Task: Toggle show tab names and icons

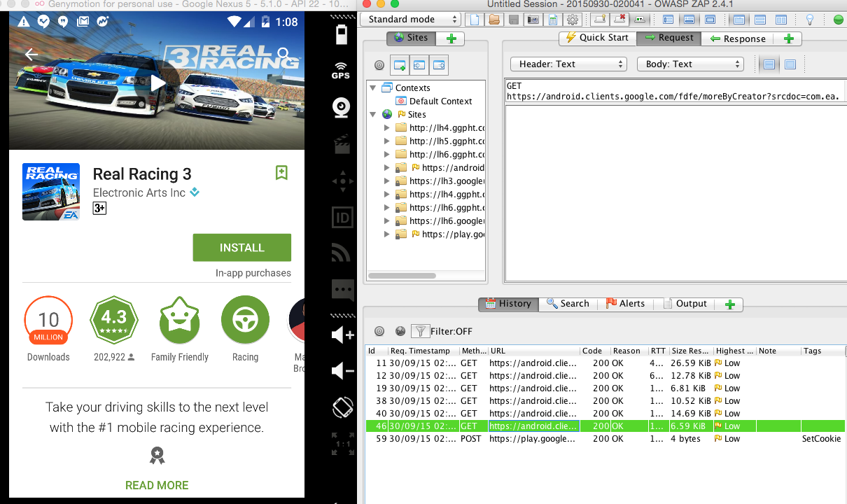Action: pyautogui.click(x=640, y=20)
